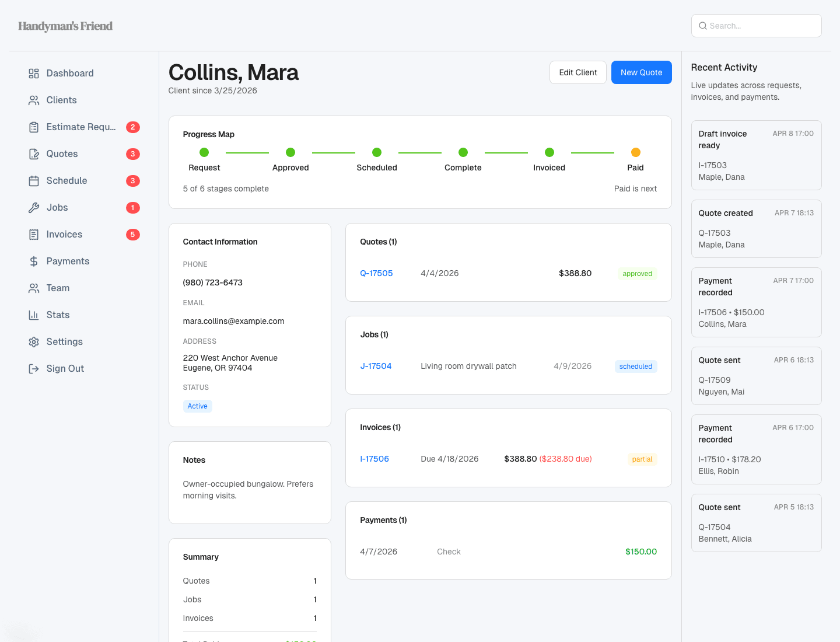Click the ($238.80 due) amount

[566, 459]
